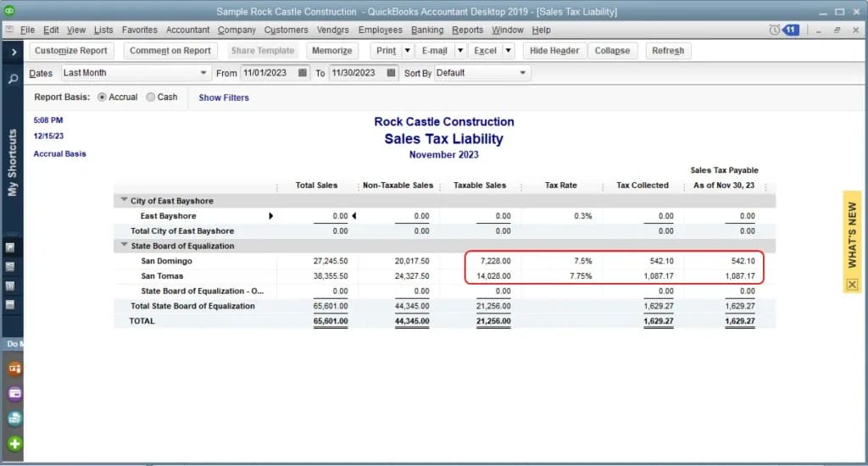The width and height of the screenshot is (868, 466).
Task: Click the Show Filters link
Action: tap(224, 97)
